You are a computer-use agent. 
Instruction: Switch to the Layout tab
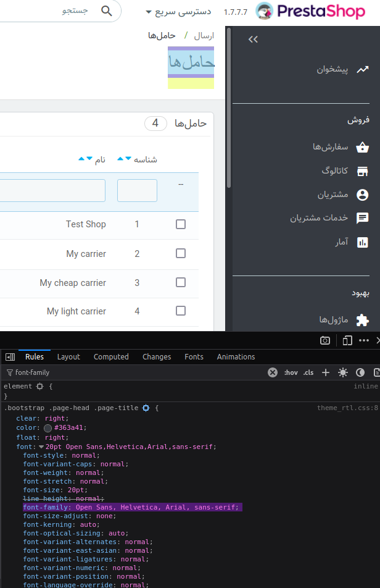68,357
